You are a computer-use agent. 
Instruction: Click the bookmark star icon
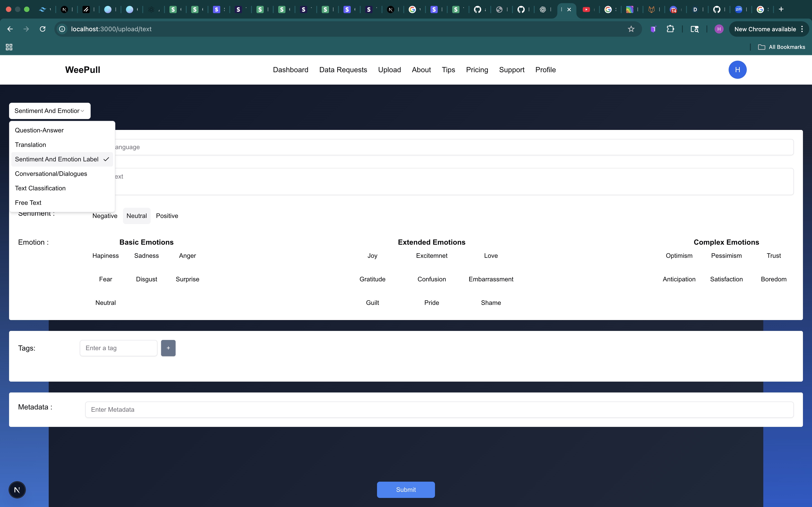pos(631,29)
